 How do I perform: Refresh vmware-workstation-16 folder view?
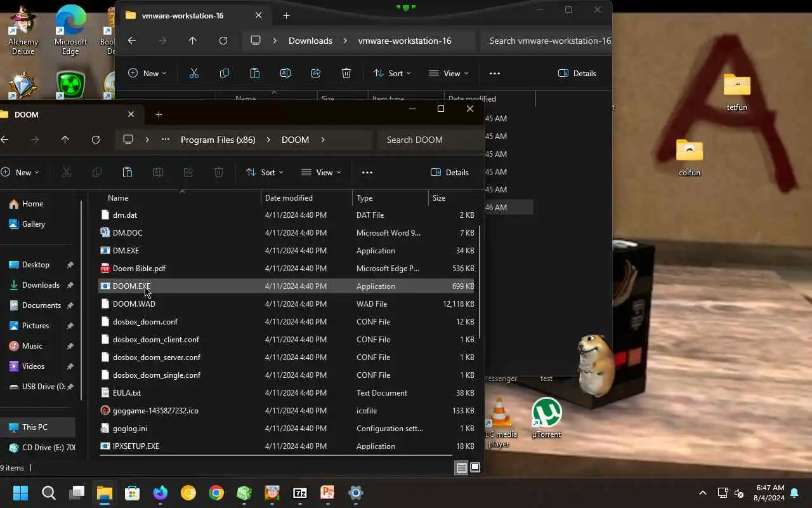coord(223,41)
